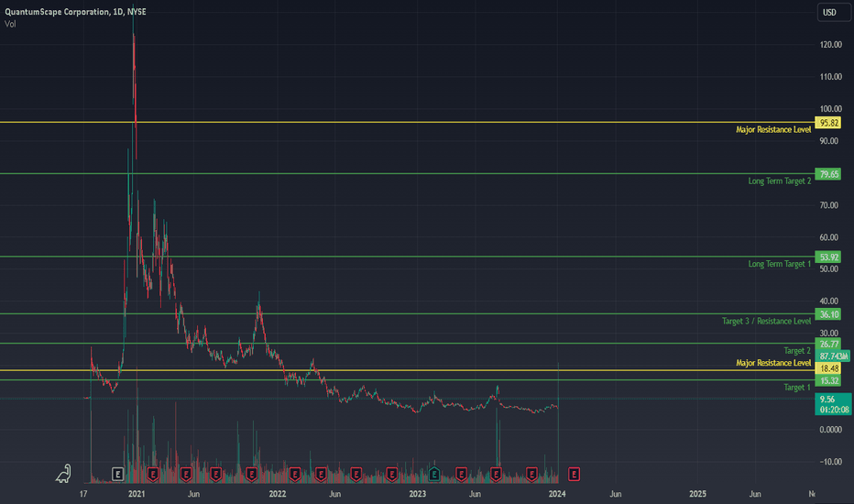Open the green earnings marker
The height and width of the screenshot is (504, 854).
[434, 474]
